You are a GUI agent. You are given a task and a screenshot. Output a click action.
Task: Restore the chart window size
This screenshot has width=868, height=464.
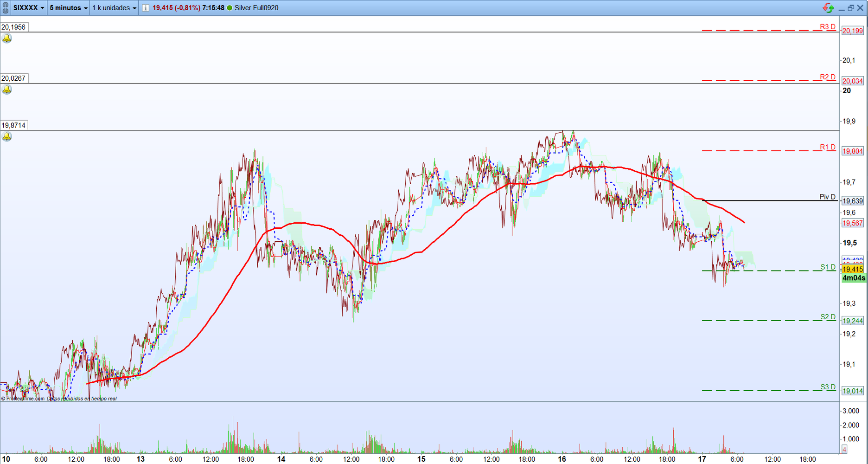tap(851, 8)
